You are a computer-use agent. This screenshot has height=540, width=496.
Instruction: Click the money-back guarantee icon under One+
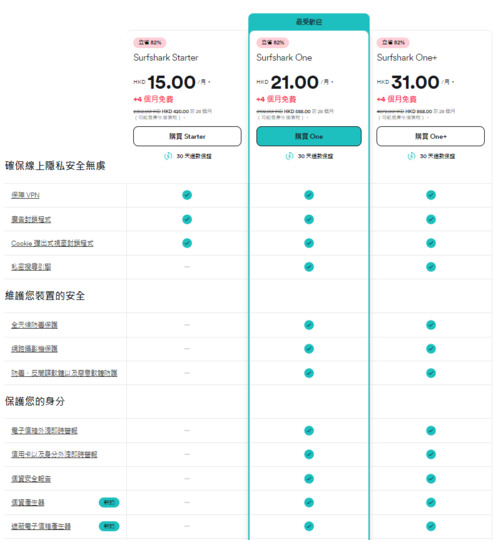pyautogui.click(x=411, y=156)
